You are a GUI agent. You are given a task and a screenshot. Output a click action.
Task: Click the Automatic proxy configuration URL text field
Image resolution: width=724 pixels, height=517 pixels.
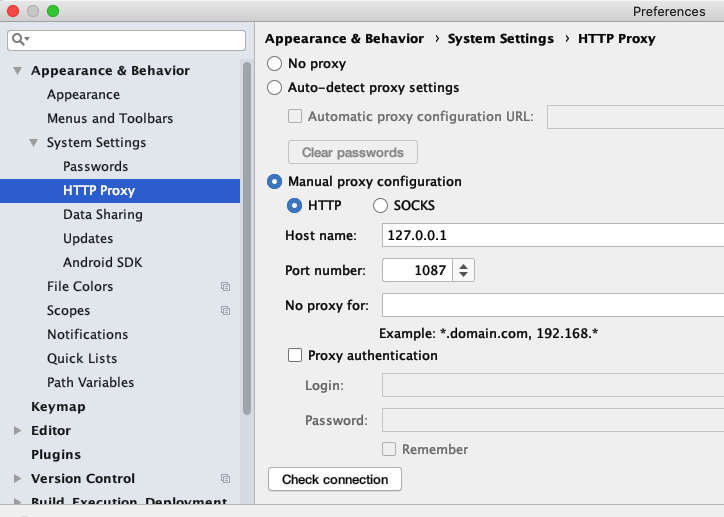coord(635,117)
